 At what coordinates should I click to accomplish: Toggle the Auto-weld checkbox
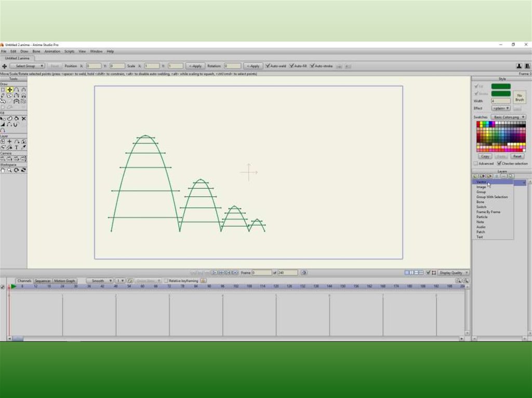pos(268,66)
